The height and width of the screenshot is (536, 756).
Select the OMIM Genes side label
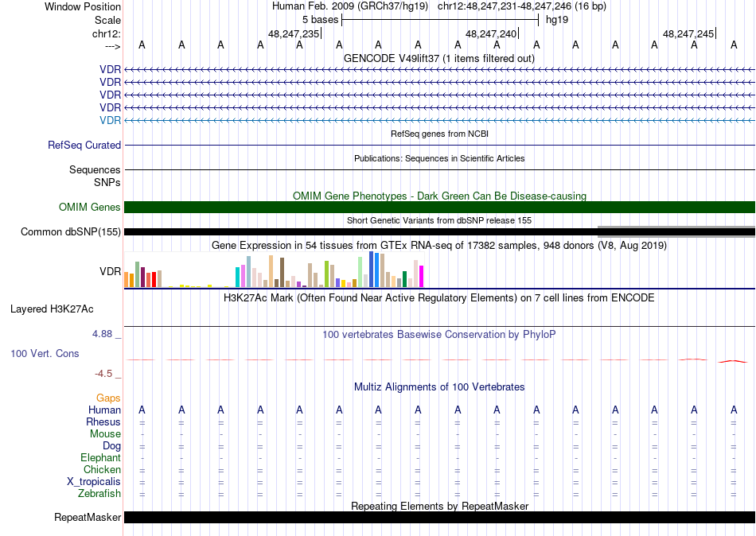pos(90,208)
